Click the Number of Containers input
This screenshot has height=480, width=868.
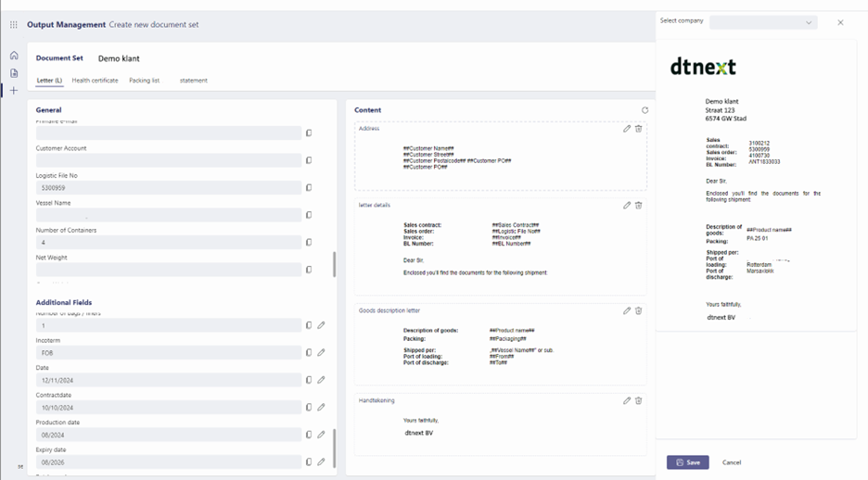point(169,242)
